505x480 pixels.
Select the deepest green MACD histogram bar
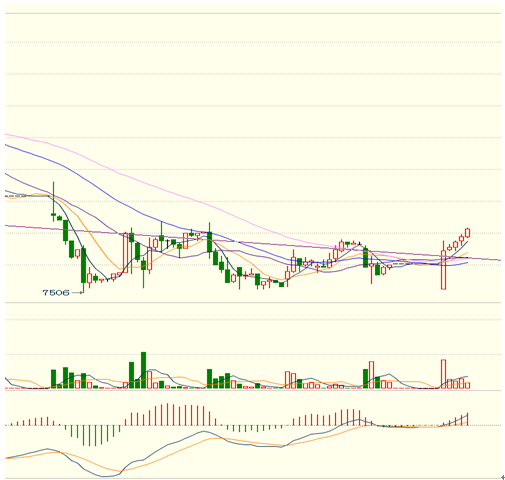click(89, 436)
